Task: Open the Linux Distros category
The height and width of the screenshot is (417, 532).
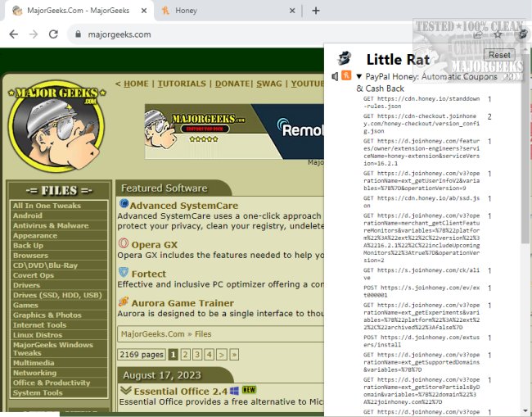Action: coord(38,335)
